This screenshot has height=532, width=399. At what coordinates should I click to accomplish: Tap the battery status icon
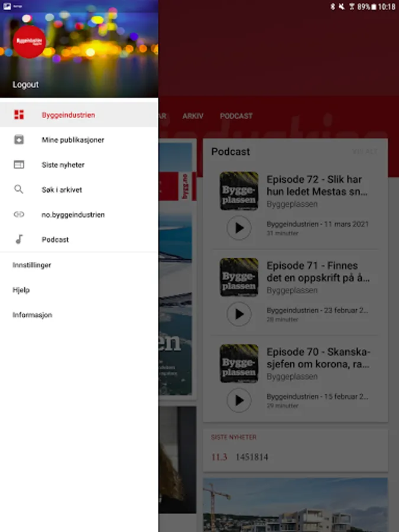point(374,7)
